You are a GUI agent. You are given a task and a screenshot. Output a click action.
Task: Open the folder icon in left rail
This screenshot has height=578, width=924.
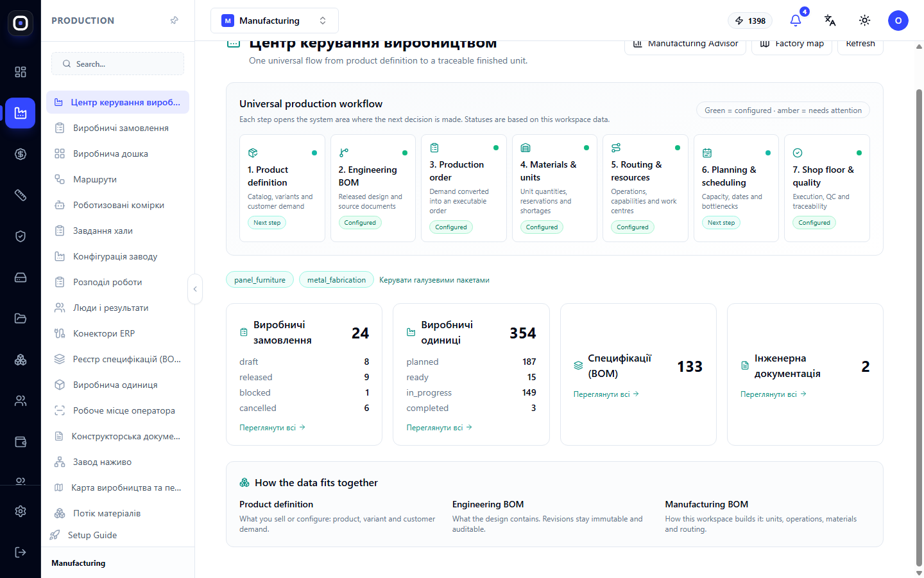(21, 319)
